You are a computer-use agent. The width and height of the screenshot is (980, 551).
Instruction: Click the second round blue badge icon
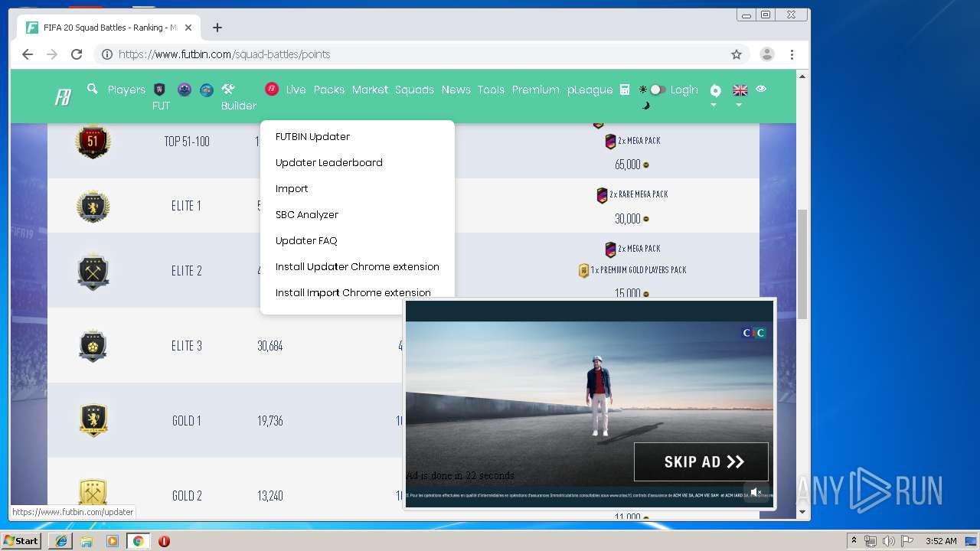coord(206,90)
